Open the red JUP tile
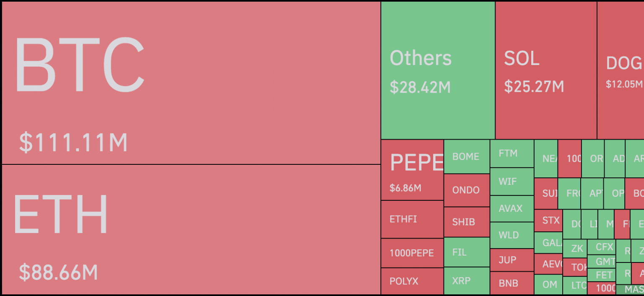The width and height of the screenshot is (644, 296). (x=512, y=260)
